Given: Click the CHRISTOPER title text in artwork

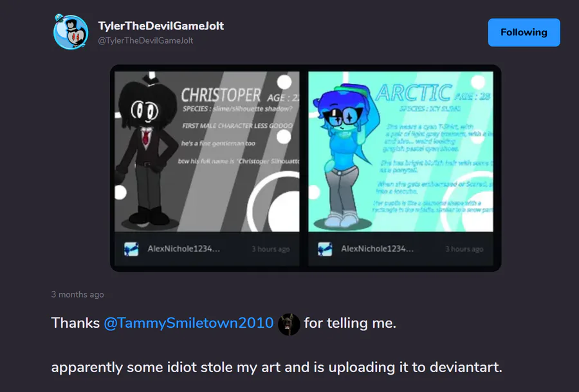Looking at the screenshot, I should click(x=221, y=95).
